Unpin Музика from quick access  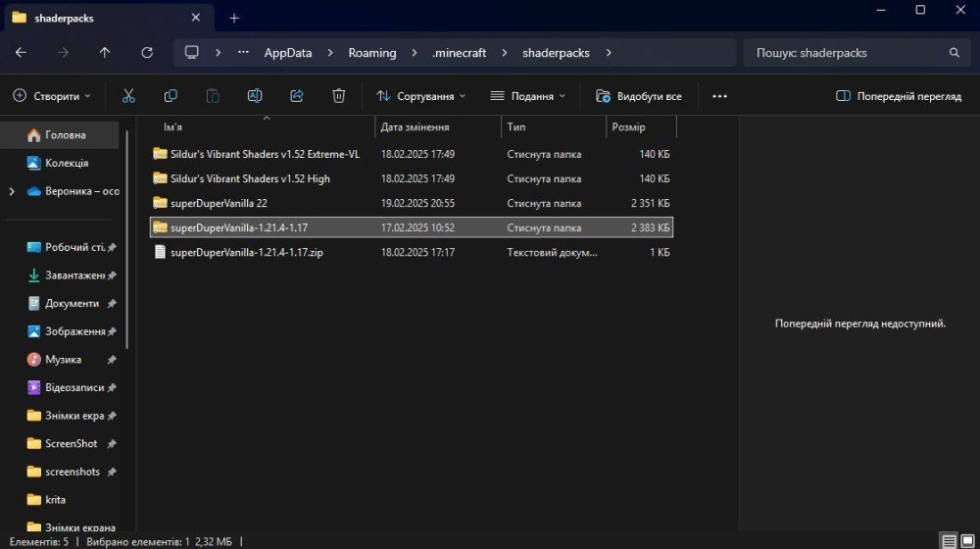pyautogui.click(x=112, y=360)
